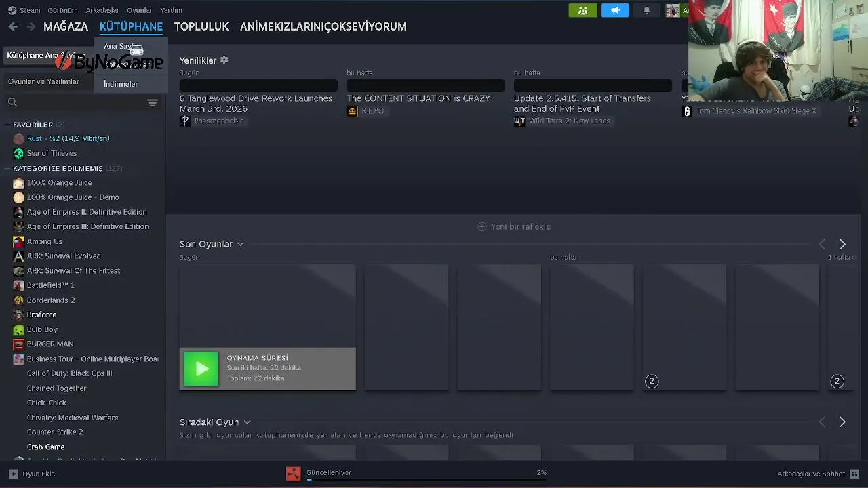Select Crab Game in the list
The width and height of the screenshot is (868, 488).
coord(46,447)
